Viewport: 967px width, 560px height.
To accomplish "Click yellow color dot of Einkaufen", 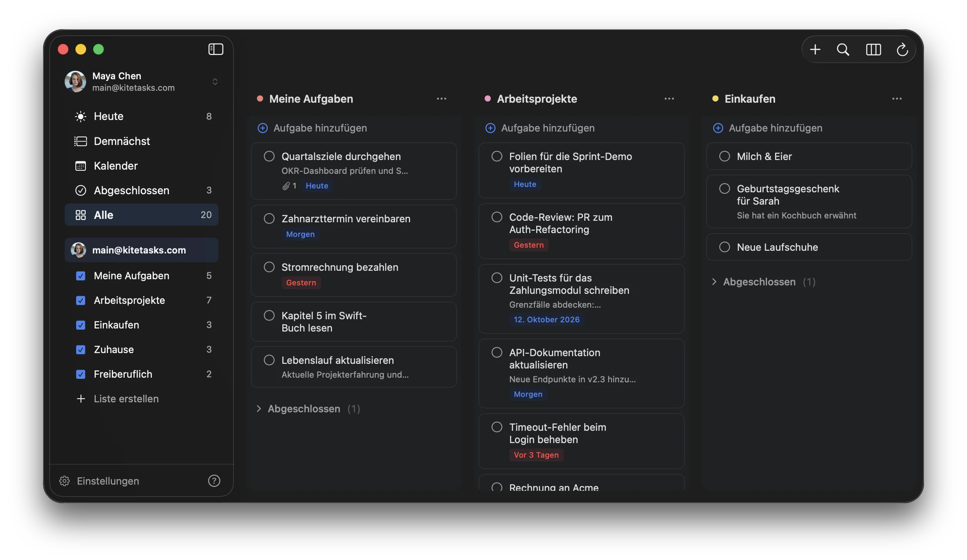I will point(715,99).
